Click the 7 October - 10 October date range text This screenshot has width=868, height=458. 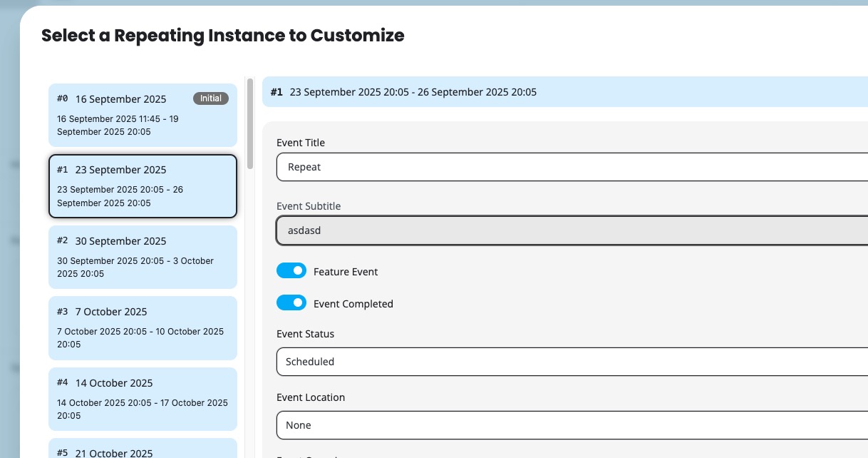140,338
